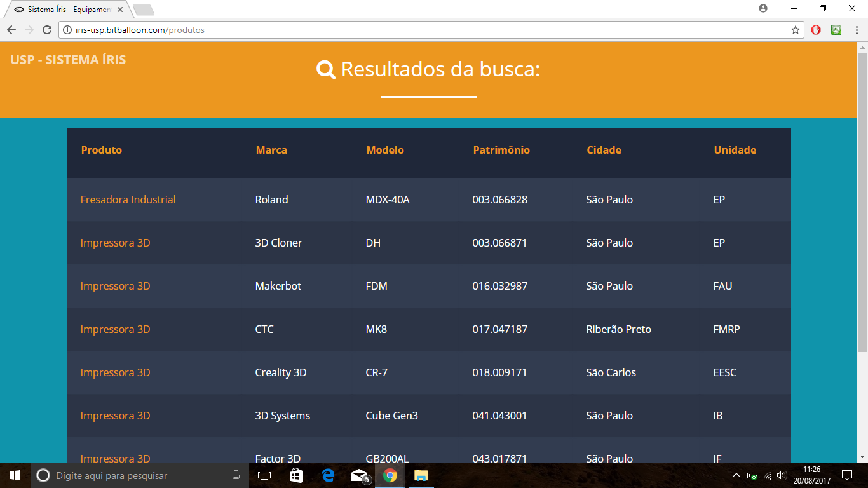This screenshot has height=488, width=868.
Task: Open Impressora 3D link in Makerbot row
Action: [x=115, y=286]
